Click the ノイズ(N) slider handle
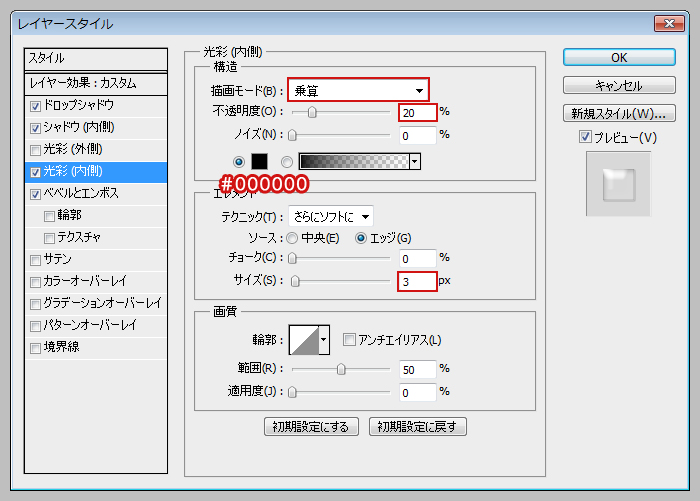This screenshot has height=501, width=700. pyautogui.click(x=292, y=135)
